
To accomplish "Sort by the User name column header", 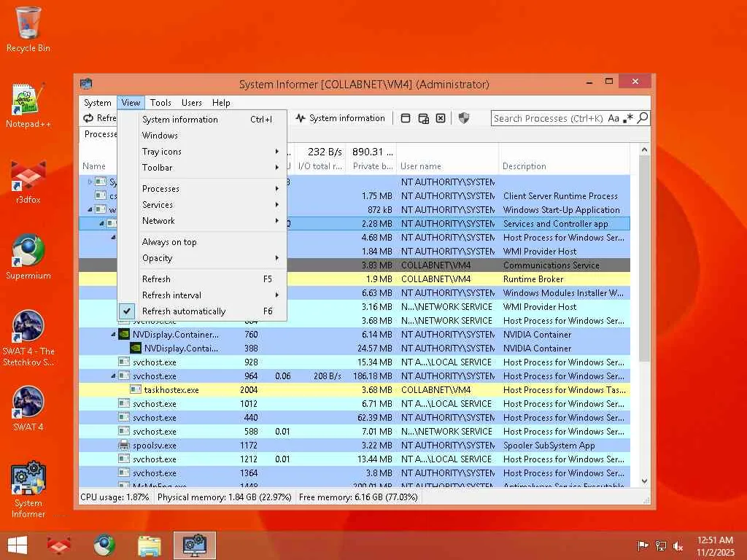I will point(447,160).
